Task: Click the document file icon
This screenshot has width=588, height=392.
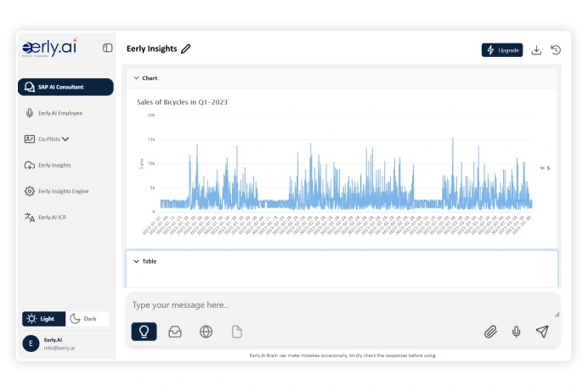Action: click(237, 332)
